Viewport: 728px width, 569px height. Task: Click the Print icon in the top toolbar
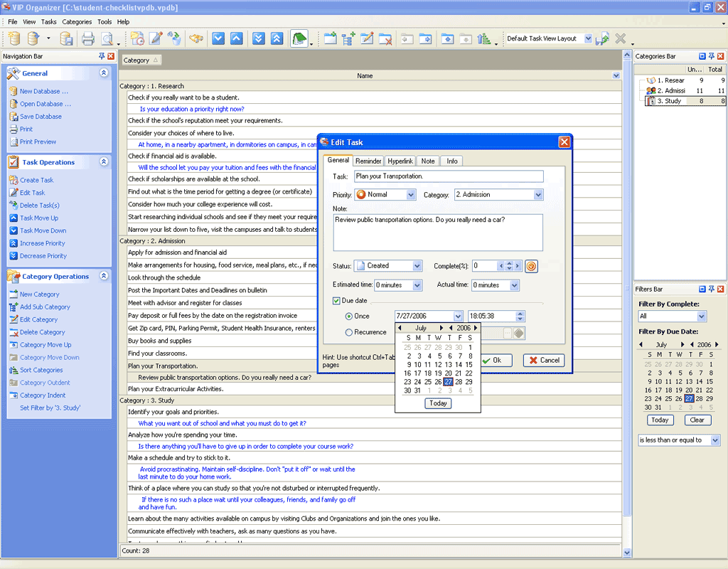tap(87, 38)
